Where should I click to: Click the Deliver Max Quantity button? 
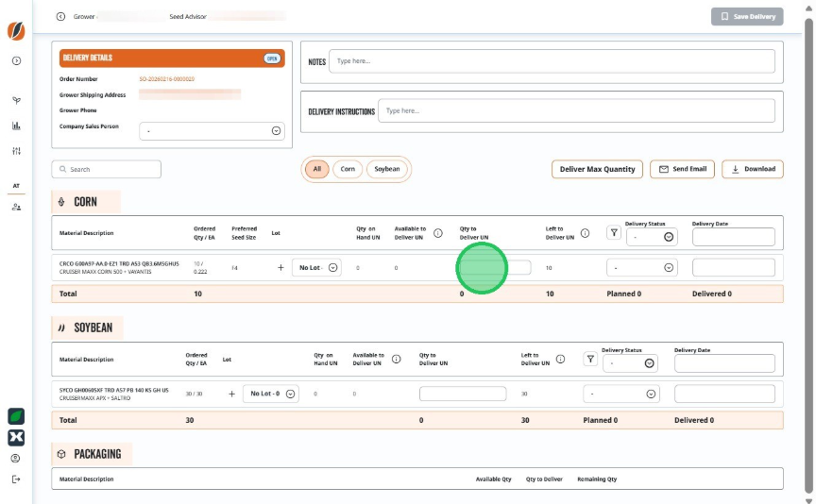(x=598, y=169)
